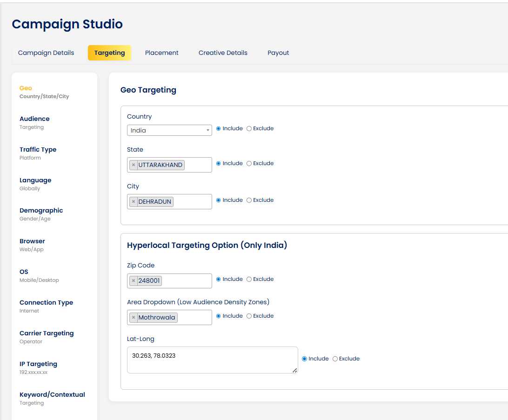Go to the Creative Details tab
The image size is (508, 420).
(x=223, y=53)
